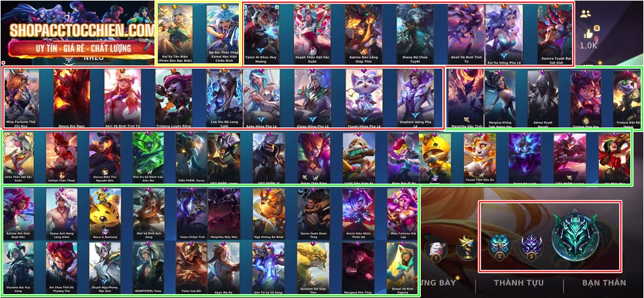
Task: Select the Nasus Địa Ngục skin card
Action: [71, 99]
